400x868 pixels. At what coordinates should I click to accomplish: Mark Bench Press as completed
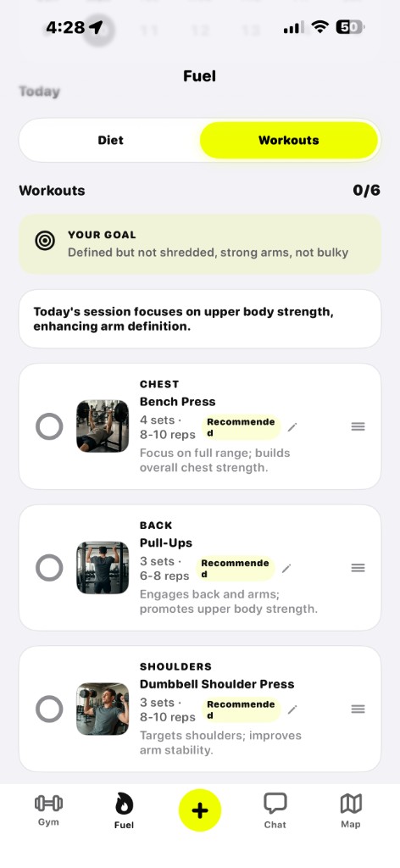click(x=49, y=426)
